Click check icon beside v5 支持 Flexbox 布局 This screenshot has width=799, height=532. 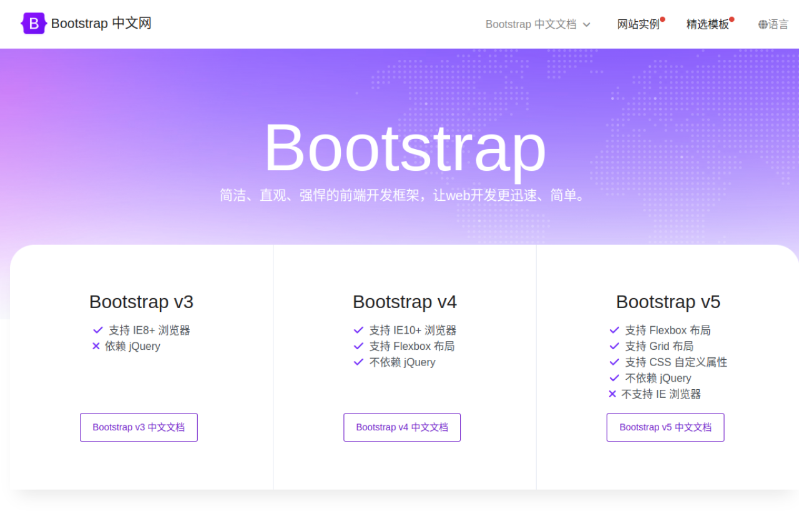(614, 330)
